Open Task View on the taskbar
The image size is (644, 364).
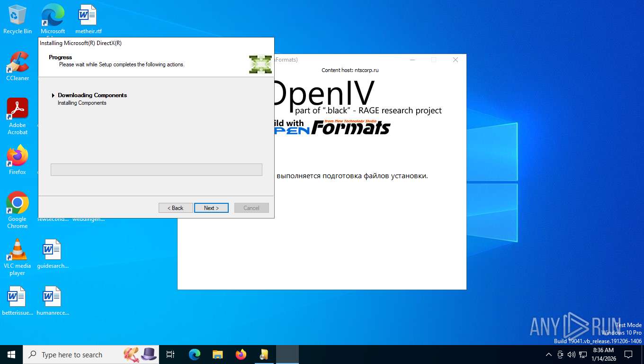(x=170, y=355)
